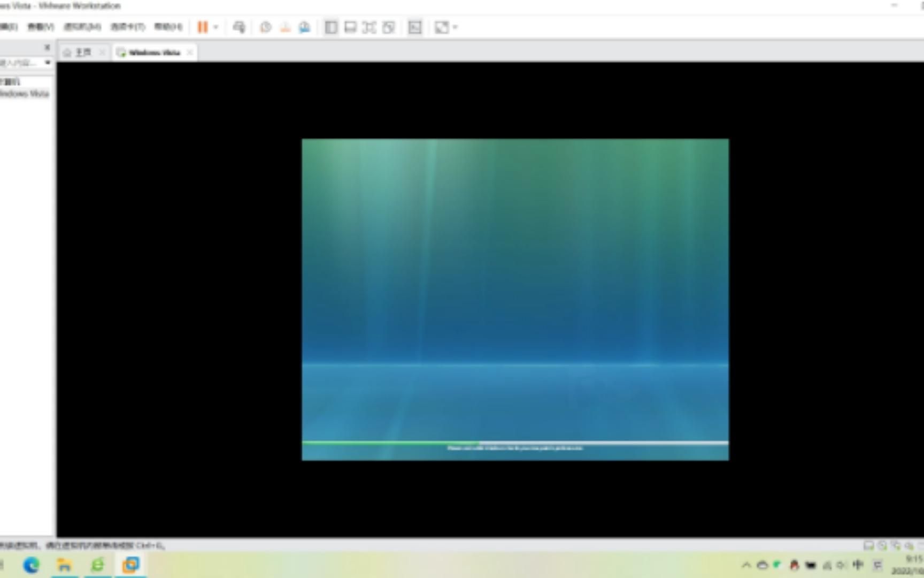Close the library side panel
Viewport: 924px width, 578px height.
[47, 47]
